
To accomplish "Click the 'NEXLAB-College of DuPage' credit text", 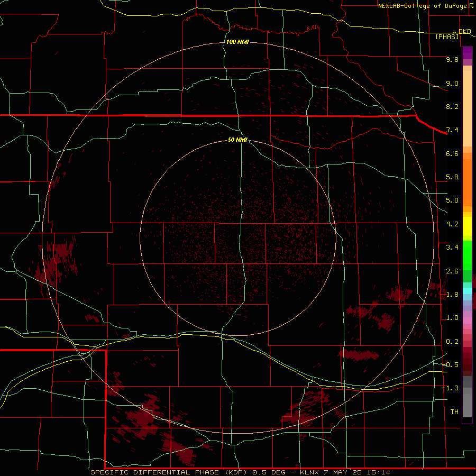I will (422, 6).
